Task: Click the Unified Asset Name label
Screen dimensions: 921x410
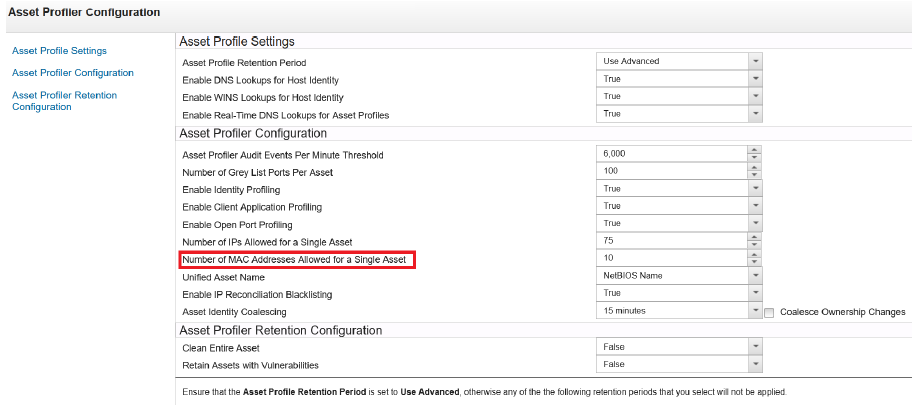Action: [x=224, y=277]
